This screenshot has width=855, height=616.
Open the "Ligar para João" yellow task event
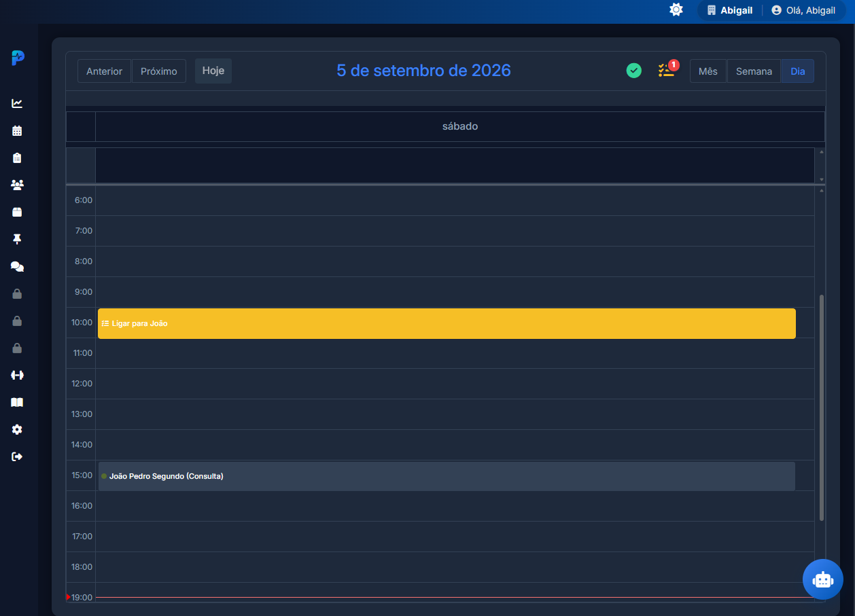tap(447, 323)
